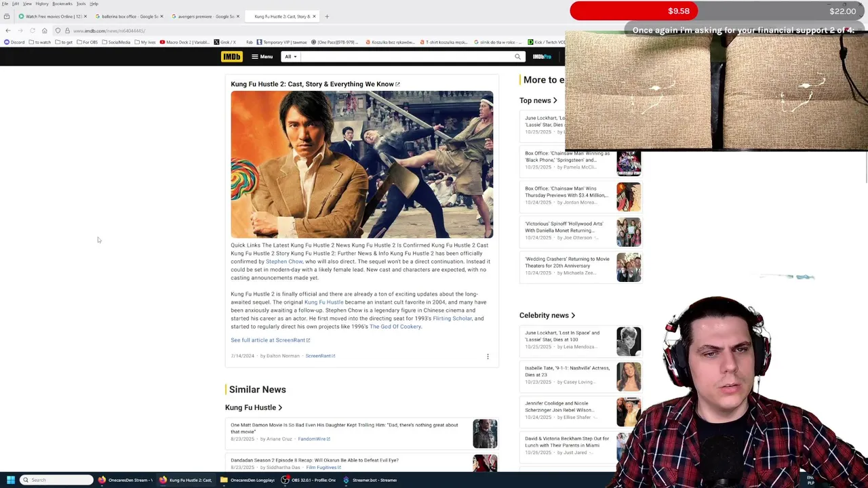The width and height of the screenshot is (868, 488).
Task: Open See full article at ScreenRant
Action: tap(270, 340)
